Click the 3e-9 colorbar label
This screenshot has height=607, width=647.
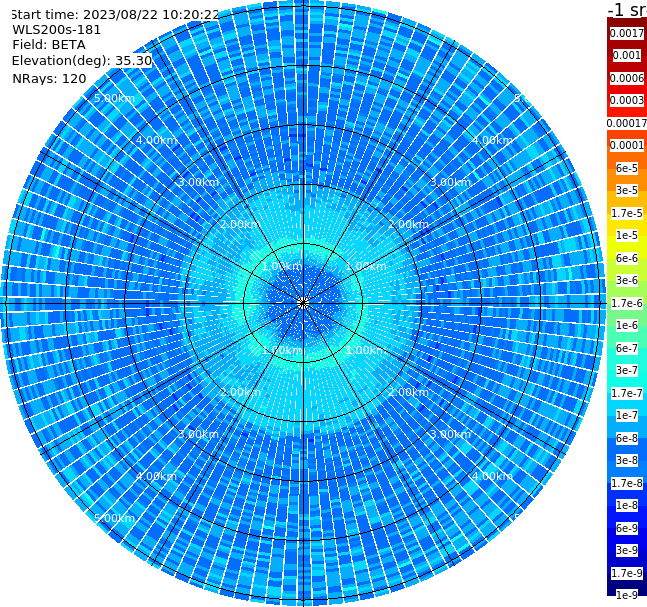(627, 550)
